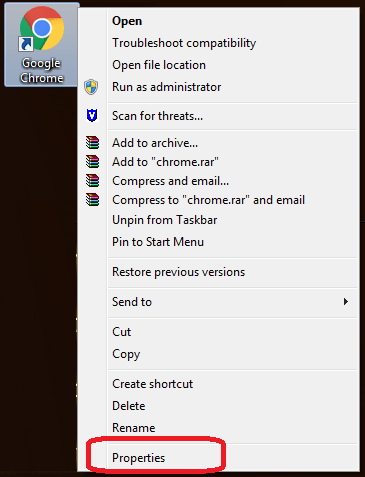365x477 pixels.
Task: Select the Google Chrome desktop shortcut icon
Action: pyautogui.click(x=42, y=45)
